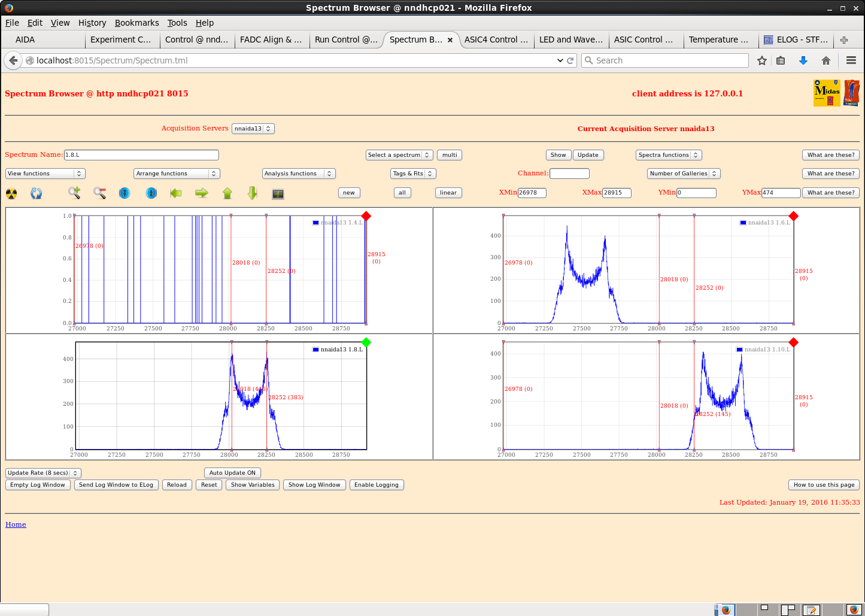
Task: Open the Bookmarks menu
Action: click(136, 23)
